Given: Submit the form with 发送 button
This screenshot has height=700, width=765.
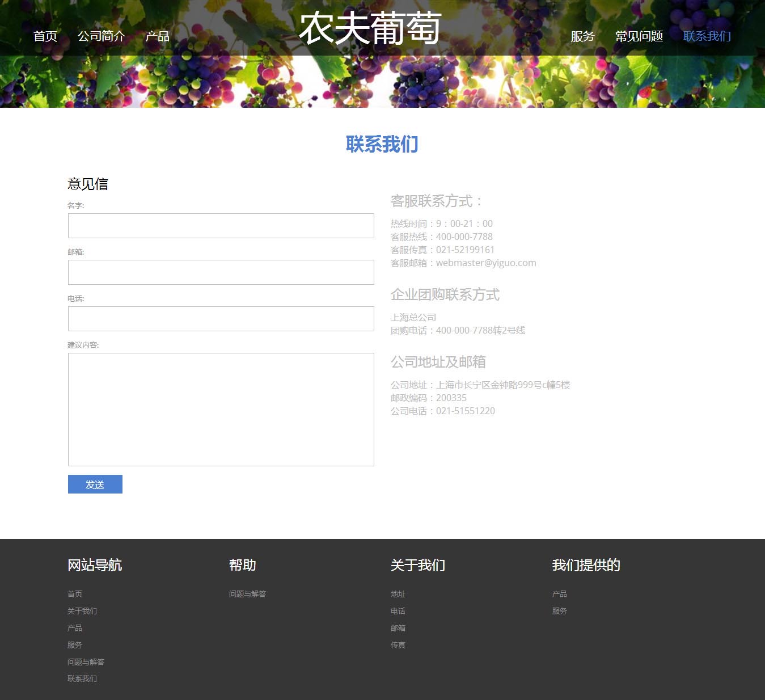Looking at the screenshot, I should [x=95, y=484].
